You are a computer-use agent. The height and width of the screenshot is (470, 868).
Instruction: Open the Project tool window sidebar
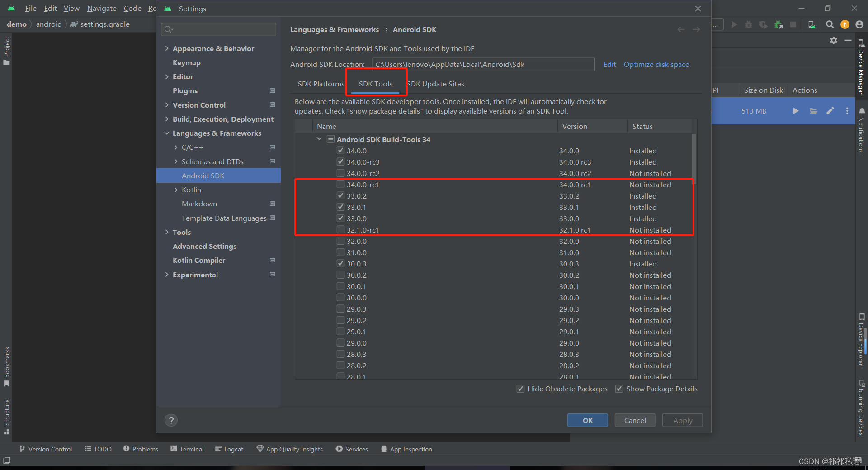pyautogui.click(x=6, y=50)
